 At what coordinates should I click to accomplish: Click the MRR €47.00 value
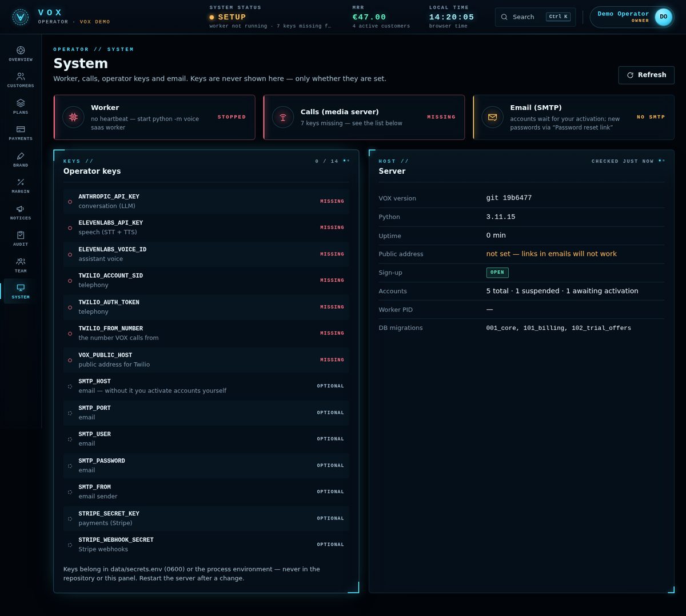point(369,17)
